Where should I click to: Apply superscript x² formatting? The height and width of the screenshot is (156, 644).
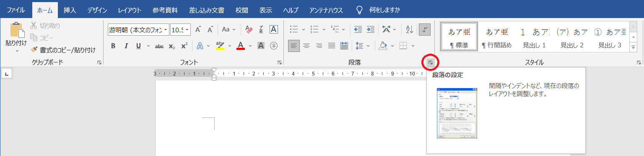184,46
